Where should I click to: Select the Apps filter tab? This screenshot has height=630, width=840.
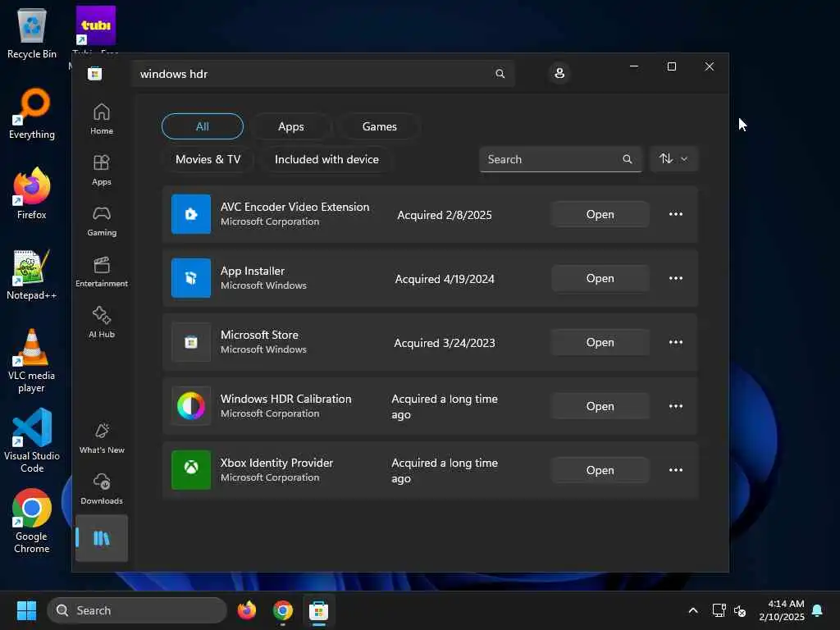(291, 126)
